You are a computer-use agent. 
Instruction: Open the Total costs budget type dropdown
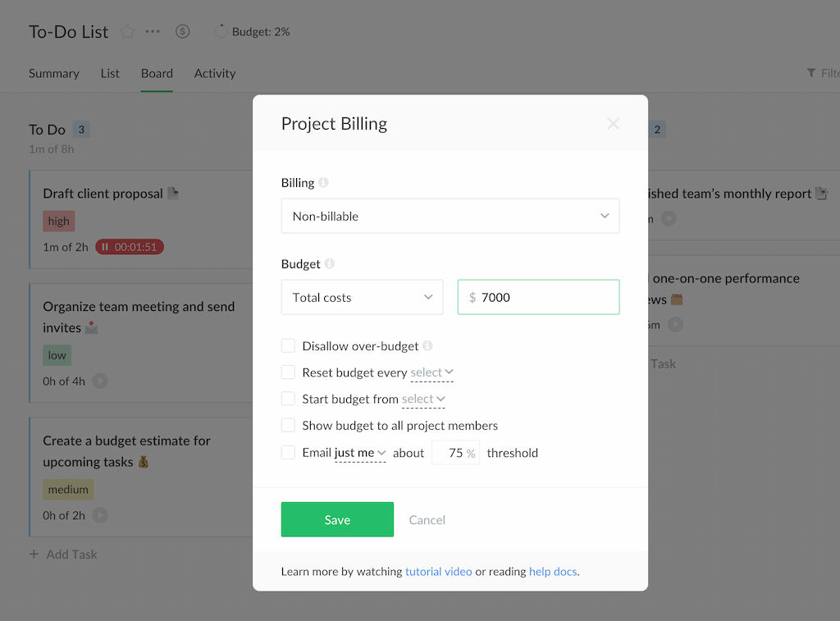click(x=362, y=297)
